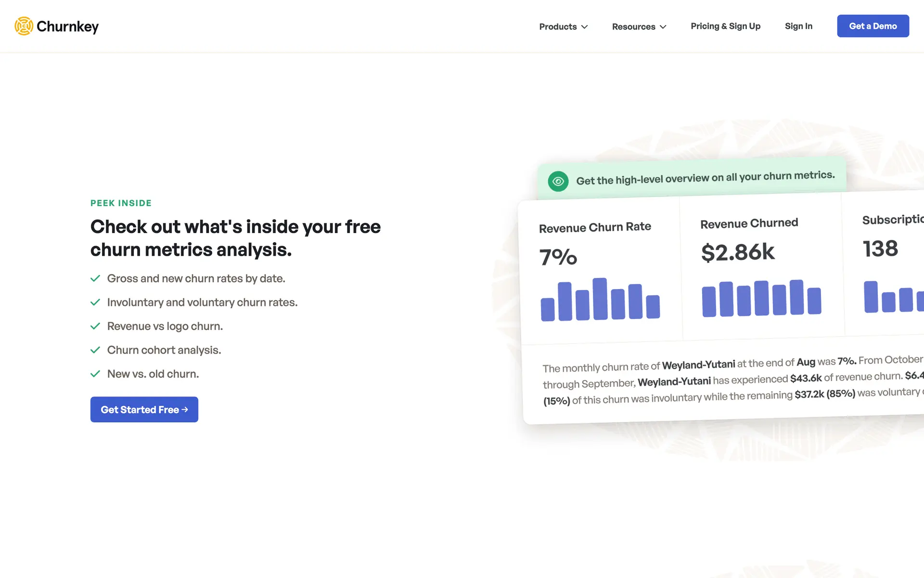Screen dimensions: 924x578
Task: Click the Churnkey wordmark text
Action: tap(67, 26)
